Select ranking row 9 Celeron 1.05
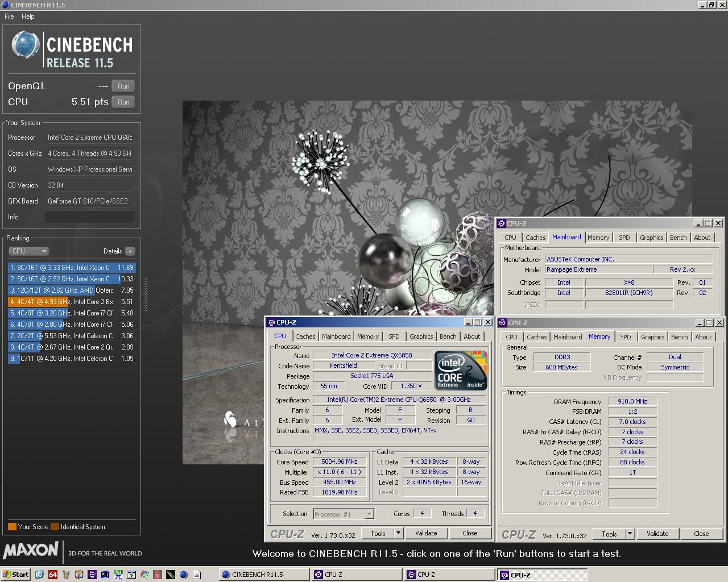The width and height of the screenshot is (728, 582). point(72,358)
